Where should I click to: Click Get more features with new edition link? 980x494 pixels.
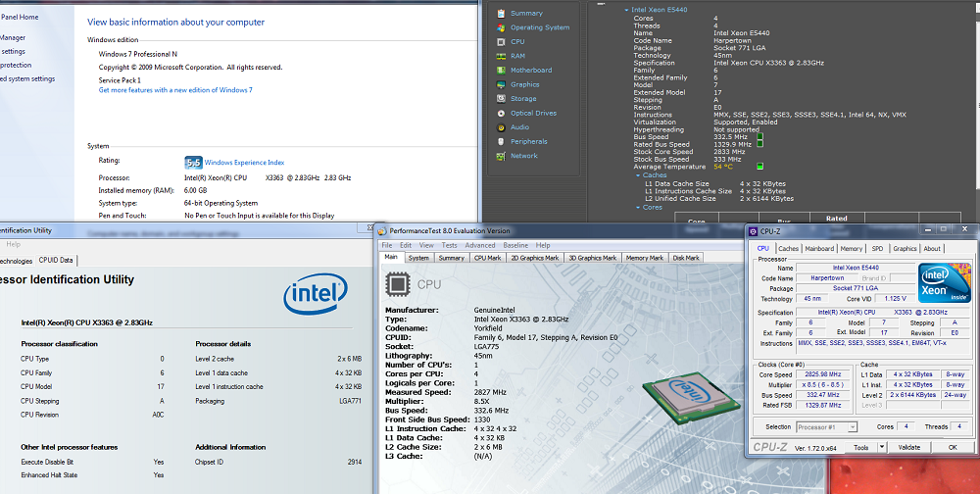point(175,90)
